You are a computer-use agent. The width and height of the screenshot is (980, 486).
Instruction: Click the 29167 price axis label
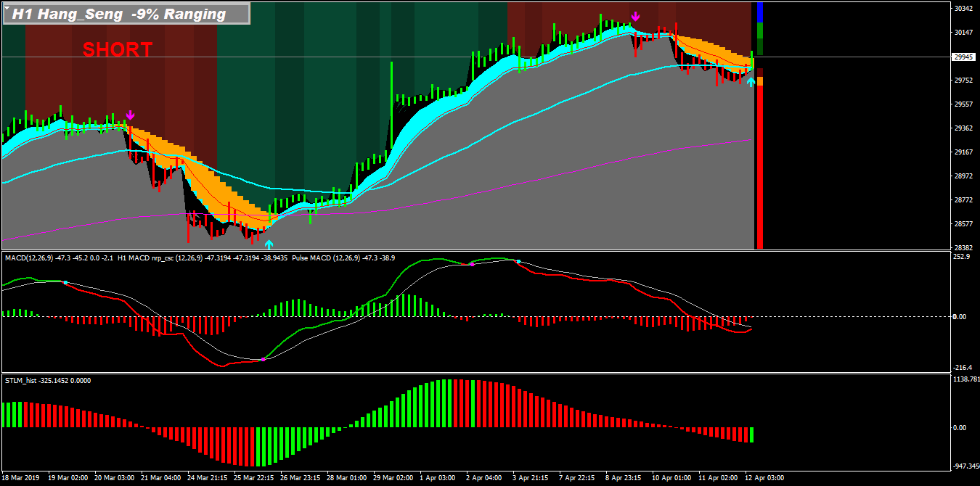pos(964,152)
